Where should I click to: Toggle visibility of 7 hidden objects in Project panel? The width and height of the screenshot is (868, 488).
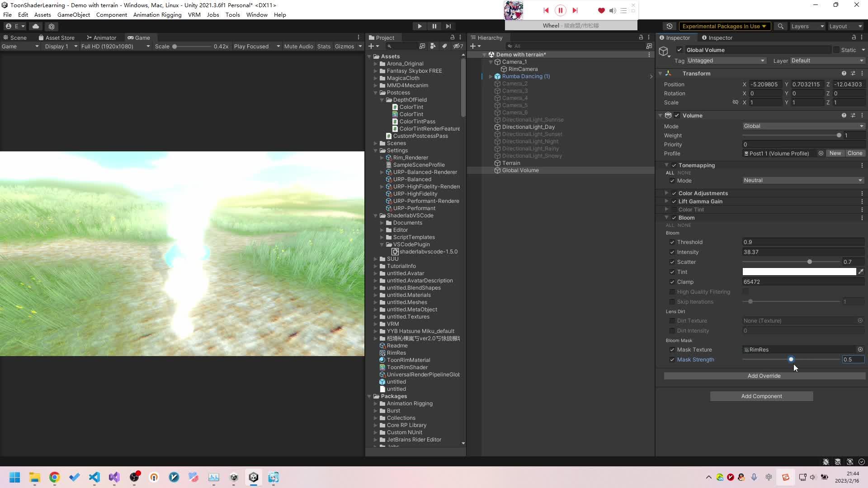[x=458, y=46]
